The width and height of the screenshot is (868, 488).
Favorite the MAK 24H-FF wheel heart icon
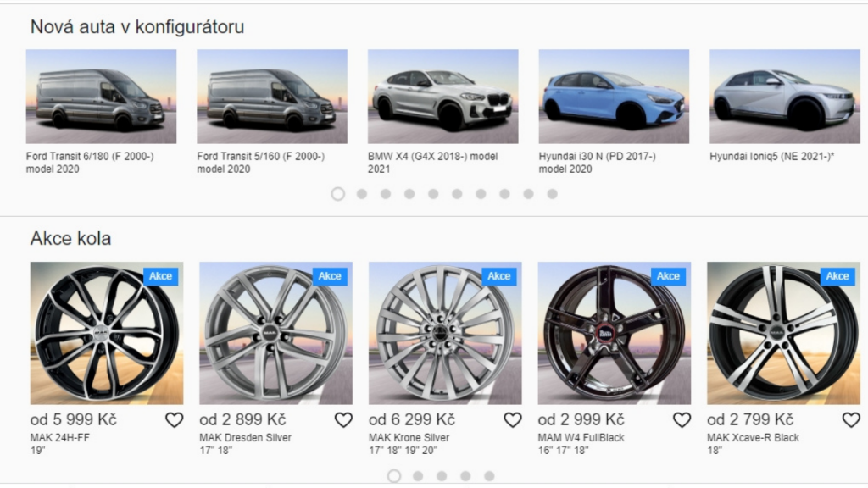(175, 420)
